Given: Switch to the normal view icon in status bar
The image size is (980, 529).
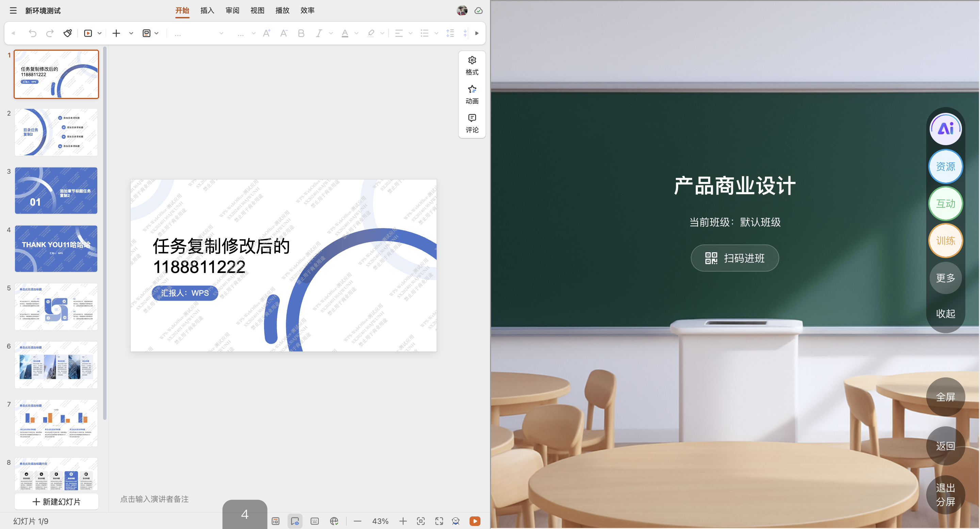Looking at the screenshot, I should click(276, 521).
